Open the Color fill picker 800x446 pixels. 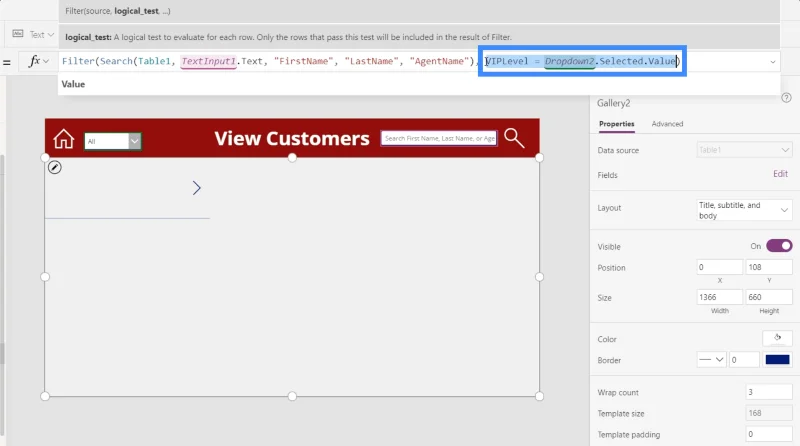pyautogui.click(x=777, y=338)
